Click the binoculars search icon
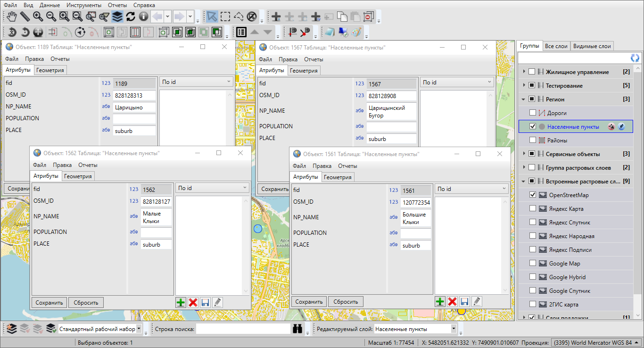644x348 pixels. pos(297,329)
